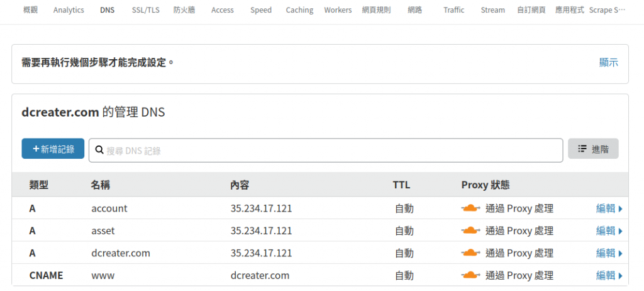Click the 內容 column header
This screenshot has height=291, width=644.
pos(240,185)
